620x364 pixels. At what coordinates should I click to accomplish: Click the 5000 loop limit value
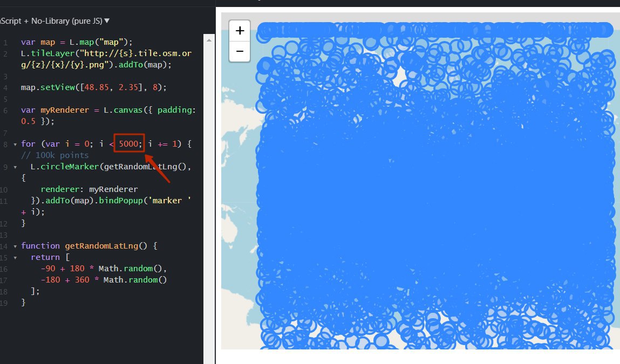128,144
